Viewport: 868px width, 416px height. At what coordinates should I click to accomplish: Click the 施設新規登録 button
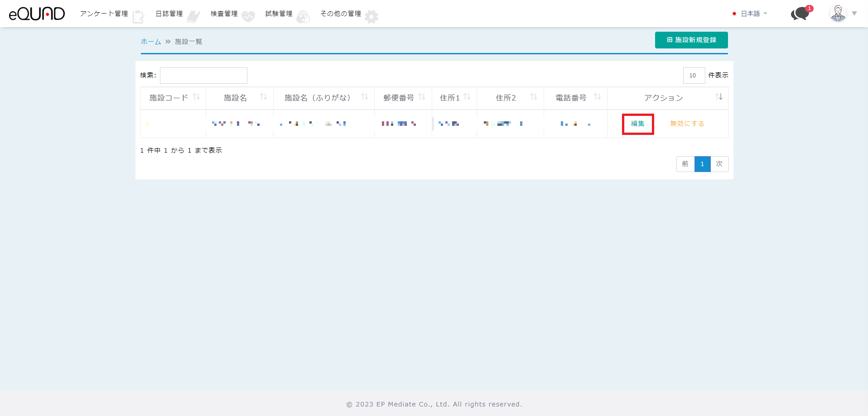pos(691,40)
